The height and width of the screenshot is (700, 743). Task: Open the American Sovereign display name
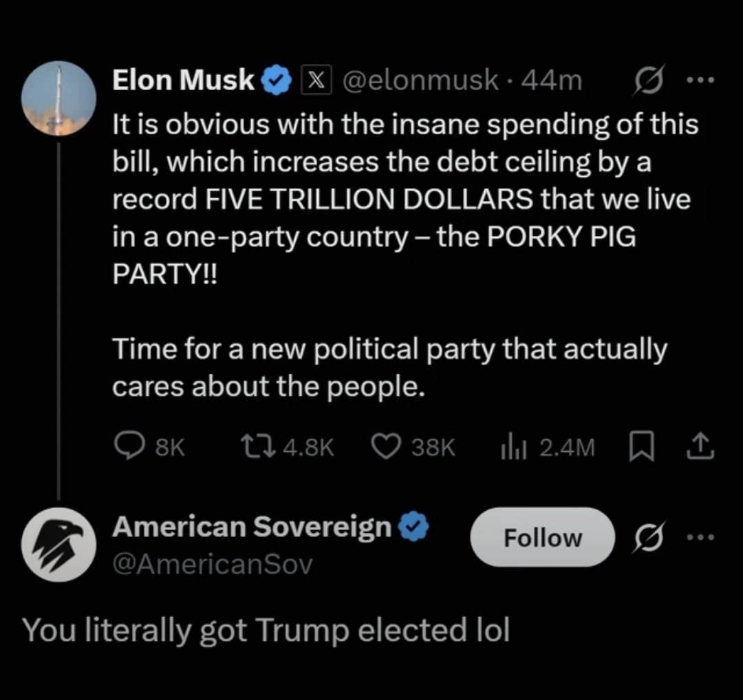point(252,527)
